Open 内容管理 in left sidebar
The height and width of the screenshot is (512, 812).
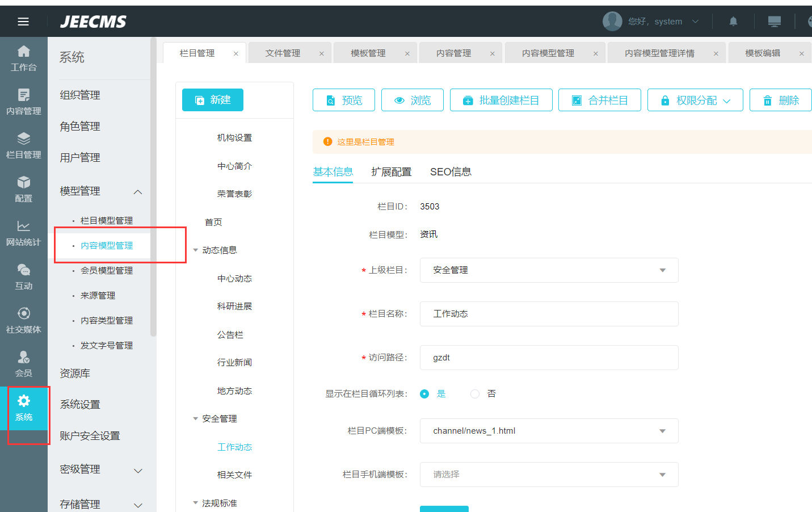pos(23,102)
